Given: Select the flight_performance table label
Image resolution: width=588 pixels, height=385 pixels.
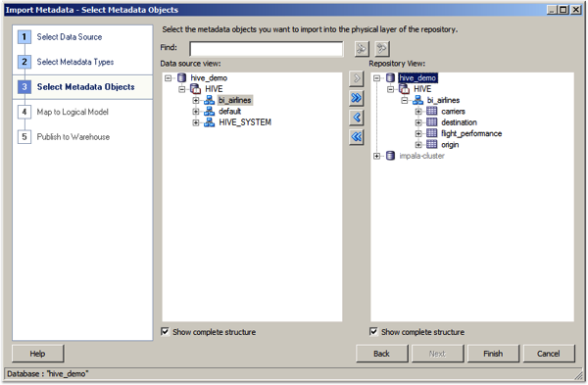Looking at the screenshot, I should pos(471,133).
